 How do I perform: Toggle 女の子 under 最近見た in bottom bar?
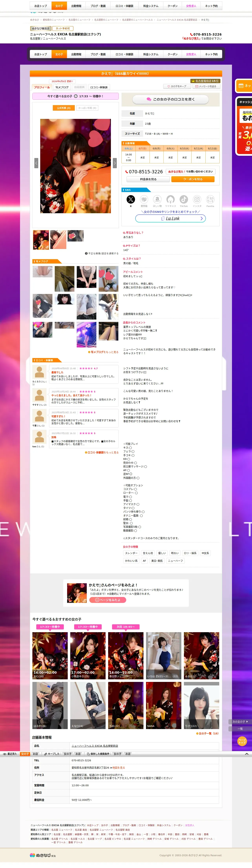pos(25,754)
